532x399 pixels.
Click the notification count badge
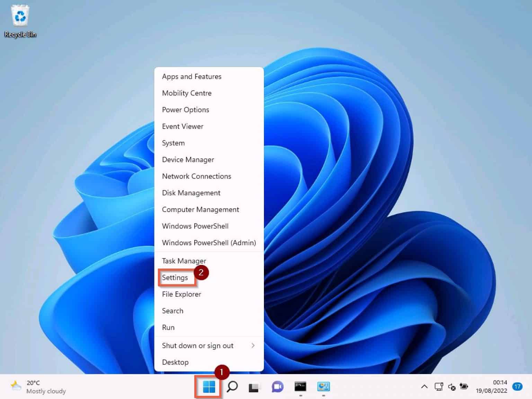point(518,387)
